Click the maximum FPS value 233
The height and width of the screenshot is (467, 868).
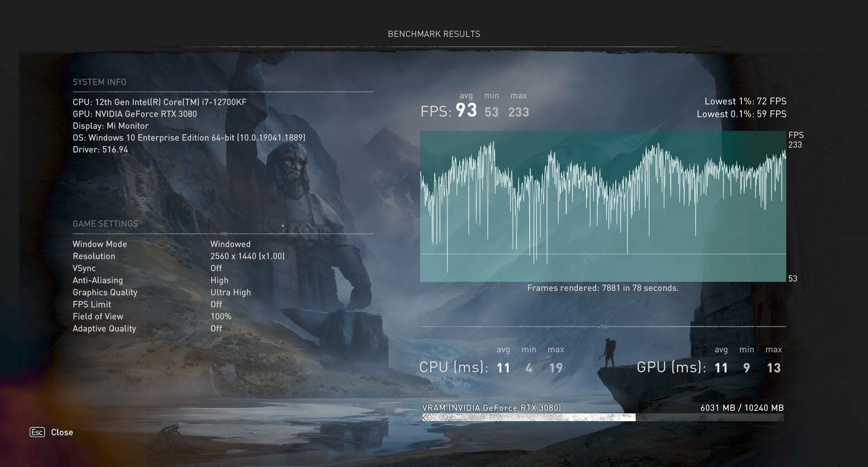(518, 112)
